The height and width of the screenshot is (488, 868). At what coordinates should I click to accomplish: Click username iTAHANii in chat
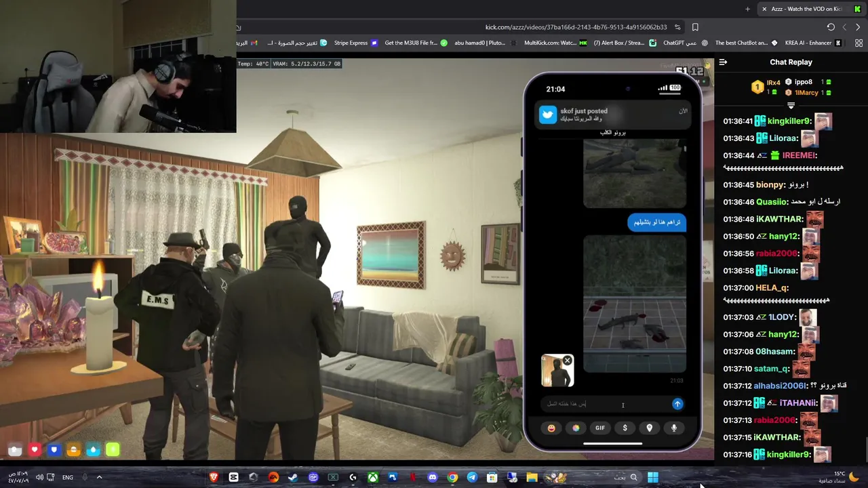tap(798, 403)
